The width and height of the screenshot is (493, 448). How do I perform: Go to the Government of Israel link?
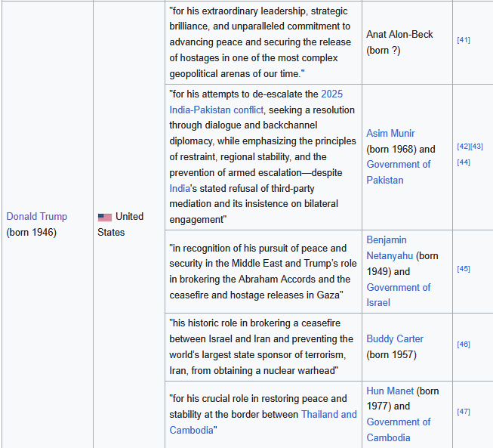[398, 295]
